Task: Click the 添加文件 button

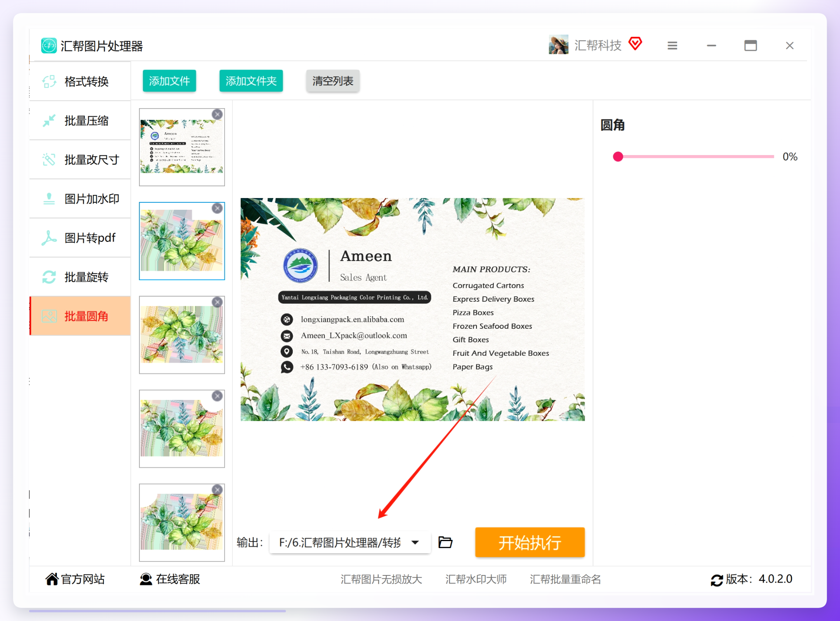Action: tap(169, 81)
